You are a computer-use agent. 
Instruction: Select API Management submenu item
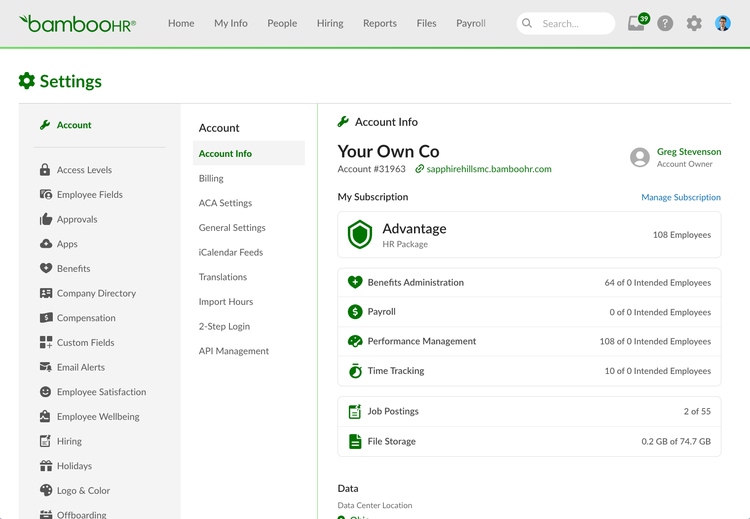[x=234, y=351]
